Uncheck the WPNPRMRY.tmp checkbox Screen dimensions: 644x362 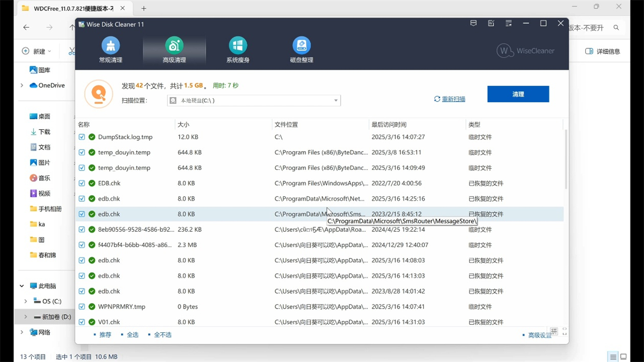coord(82,307)
